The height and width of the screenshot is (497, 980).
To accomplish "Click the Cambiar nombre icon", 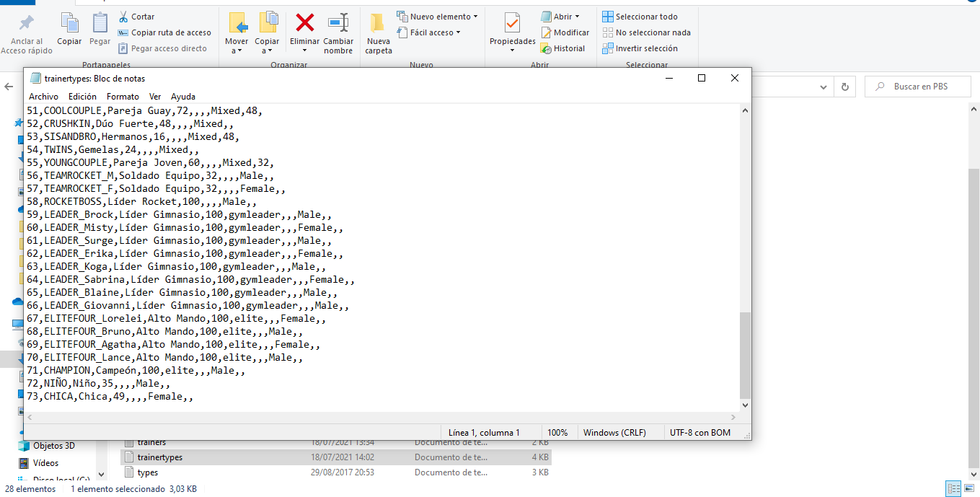I will pyautogui.click(x=337, y=23).
